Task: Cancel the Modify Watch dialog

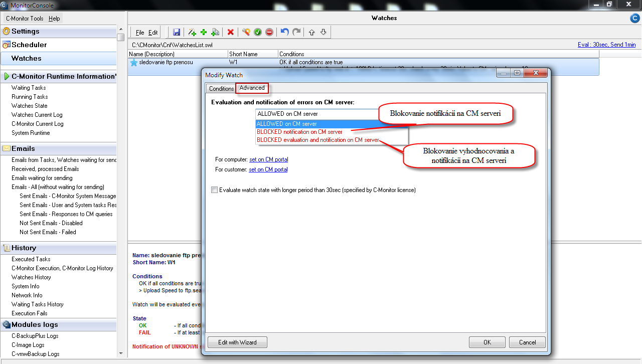Action: coord(527,342)
